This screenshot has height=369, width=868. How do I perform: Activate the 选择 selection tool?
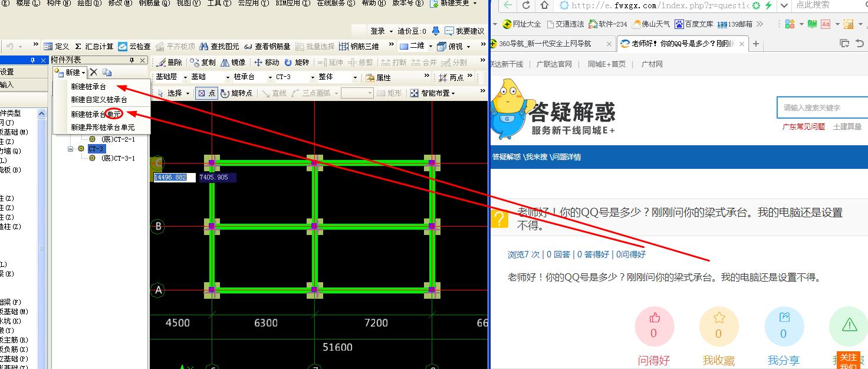pyautogui.click(x=173, y=93)
